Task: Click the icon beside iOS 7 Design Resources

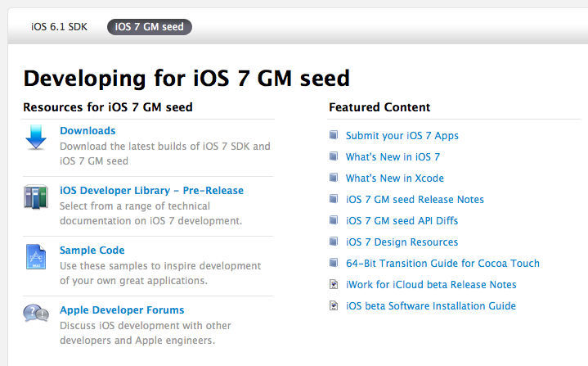Action: coord(334,242)
